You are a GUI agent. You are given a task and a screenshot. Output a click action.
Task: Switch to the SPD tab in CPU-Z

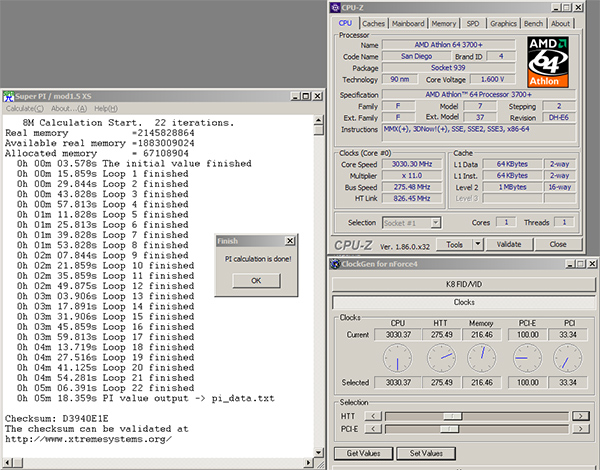click(473, 24)
